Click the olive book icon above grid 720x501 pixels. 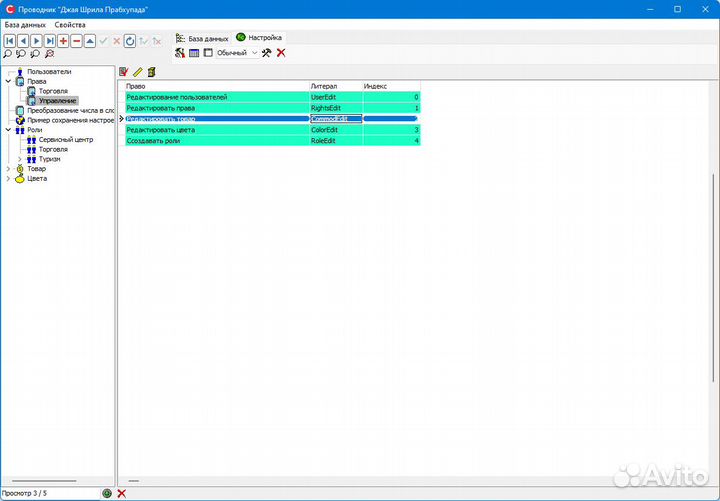pos(152,72)
